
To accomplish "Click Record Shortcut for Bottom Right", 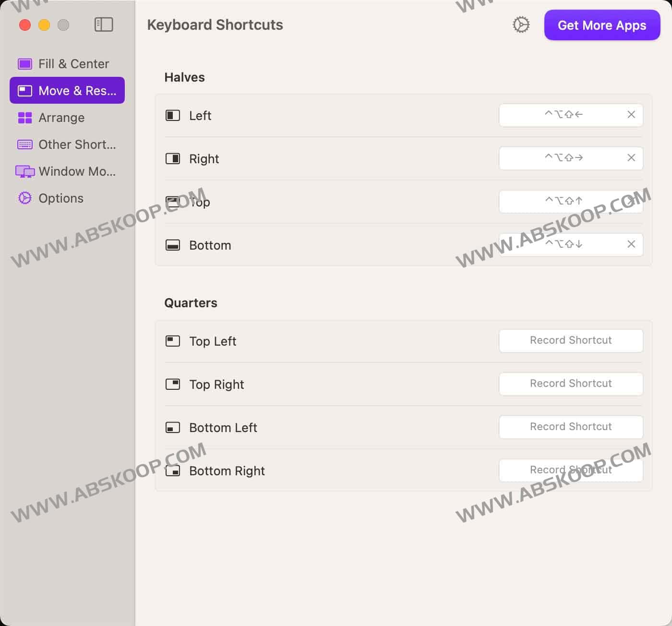I will [571, 470].
